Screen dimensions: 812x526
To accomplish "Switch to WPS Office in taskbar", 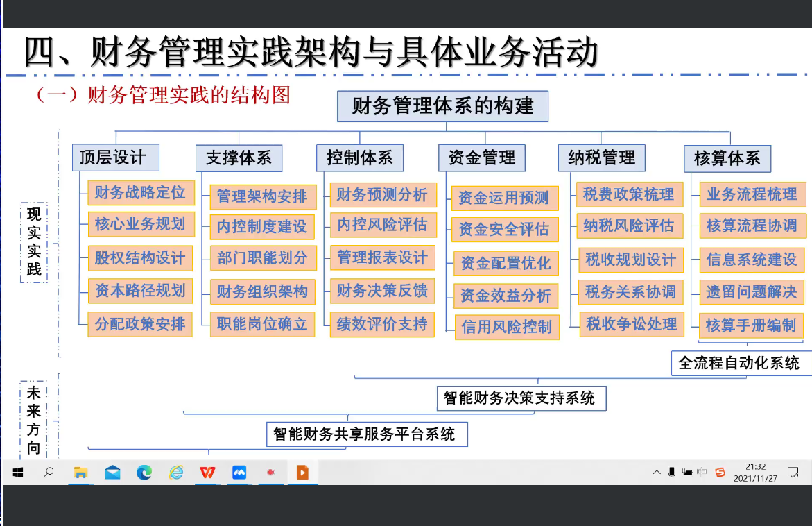I will (207, 473).
